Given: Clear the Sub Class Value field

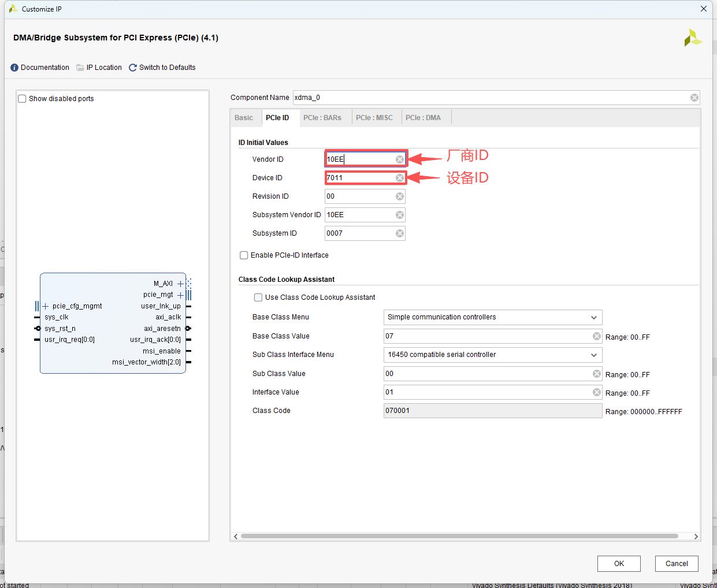Looking at the screenshot, I should [597, 374].
